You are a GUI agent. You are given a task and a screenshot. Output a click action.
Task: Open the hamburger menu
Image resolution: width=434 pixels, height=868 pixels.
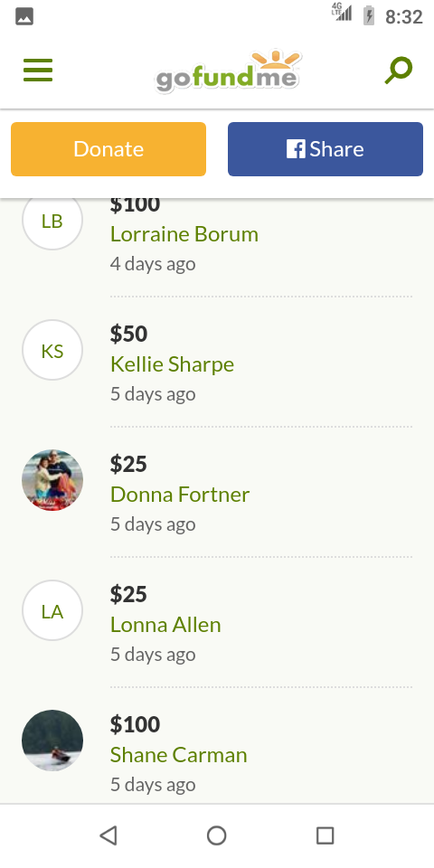[38, 71]
